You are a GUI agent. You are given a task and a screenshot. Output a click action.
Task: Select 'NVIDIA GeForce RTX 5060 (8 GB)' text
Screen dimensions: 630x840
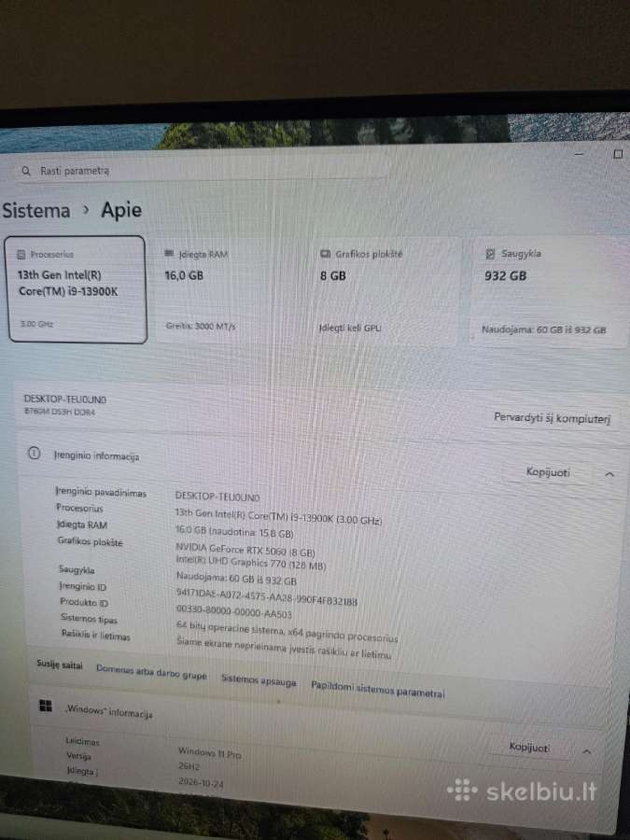245,550
